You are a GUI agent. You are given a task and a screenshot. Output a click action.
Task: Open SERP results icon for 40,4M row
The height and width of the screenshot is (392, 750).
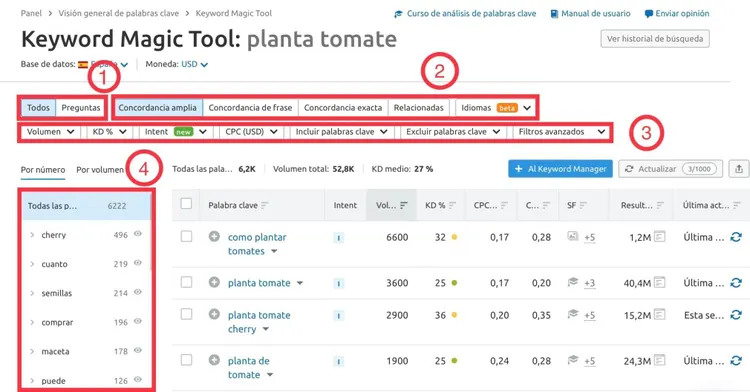point(660,283)
